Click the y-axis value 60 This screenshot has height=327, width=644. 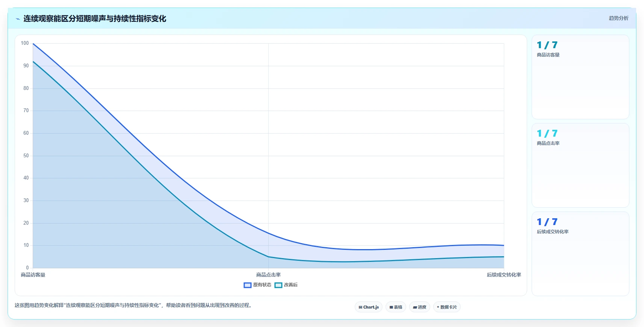[x=26, y=133]
